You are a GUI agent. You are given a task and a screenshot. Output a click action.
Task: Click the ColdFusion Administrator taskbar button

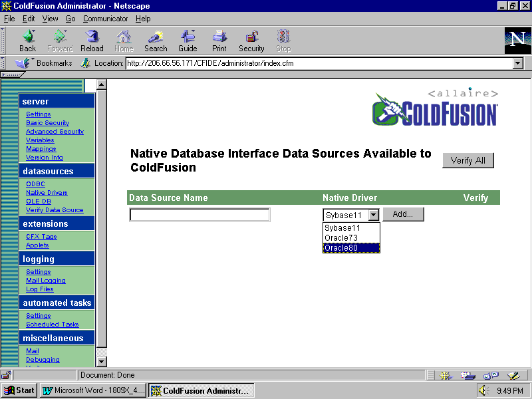click(201, 390)
